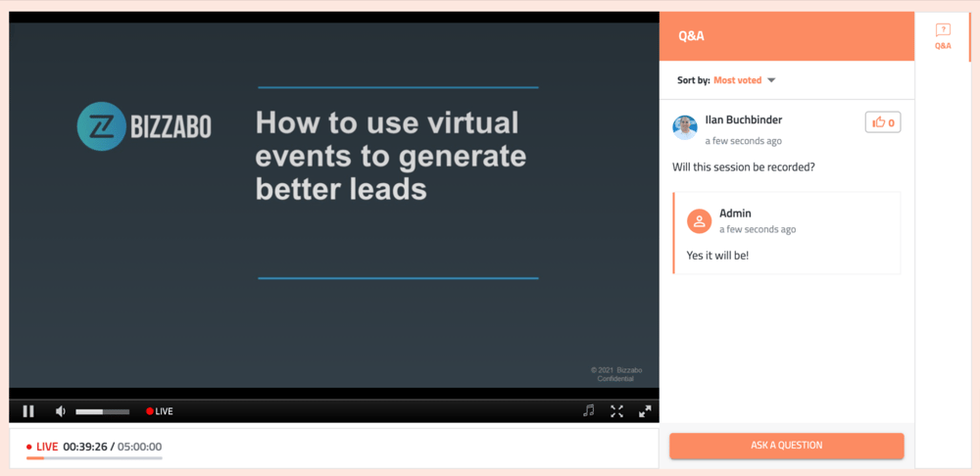Click the ASK A QUESTION button
Viewport: 980px width, 476px height.
click(786, 446)
